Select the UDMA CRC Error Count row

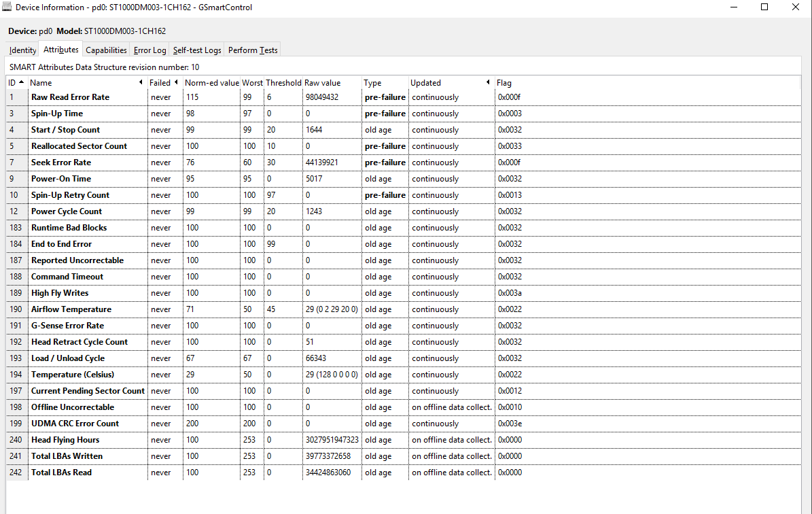tap(404, 424)
